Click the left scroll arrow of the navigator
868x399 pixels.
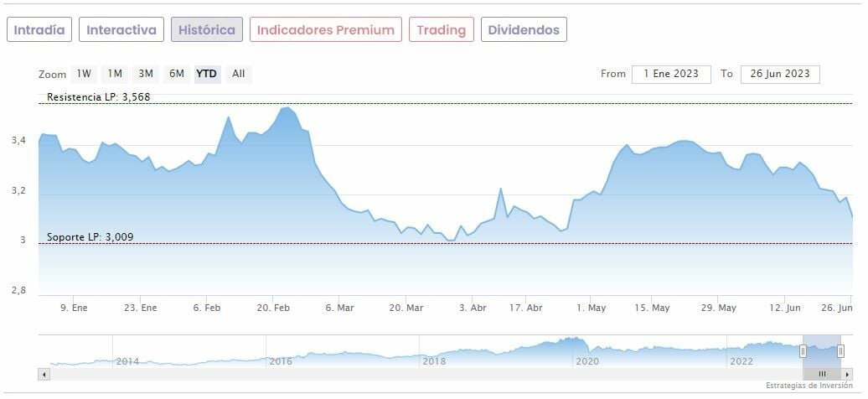click(x=43, y=373)
